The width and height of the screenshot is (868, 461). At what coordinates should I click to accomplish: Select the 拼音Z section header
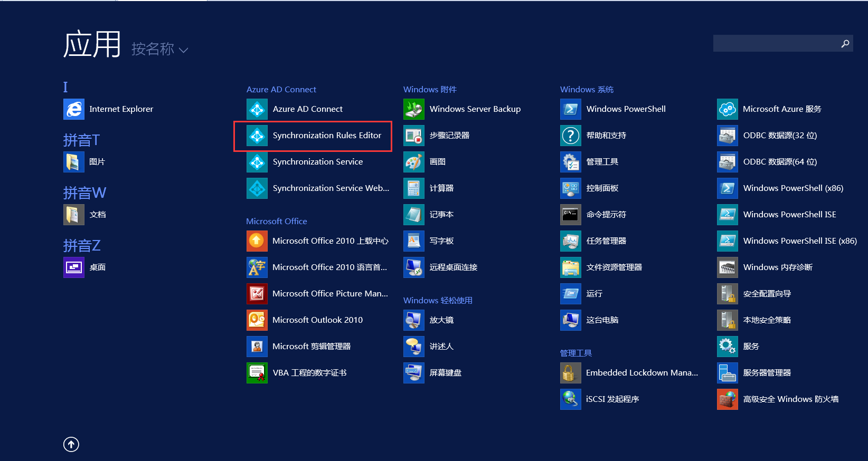pyautogui.click(x=82, y=245)
